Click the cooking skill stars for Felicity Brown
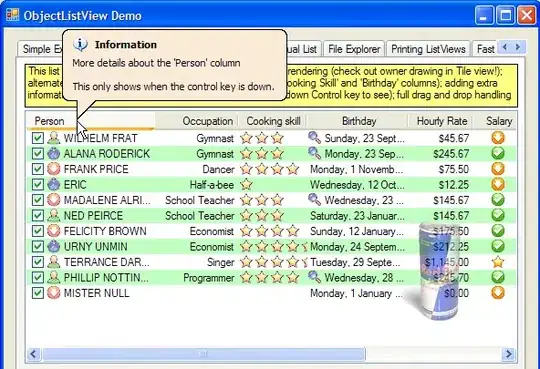This screenshot has height=369, width=540. click(269, 231)
